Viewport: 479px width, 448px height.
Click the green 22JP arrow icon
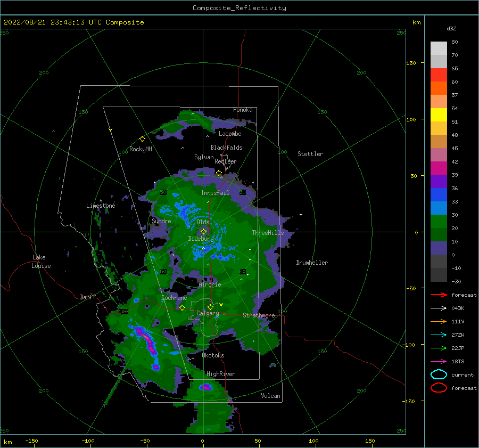439,348
